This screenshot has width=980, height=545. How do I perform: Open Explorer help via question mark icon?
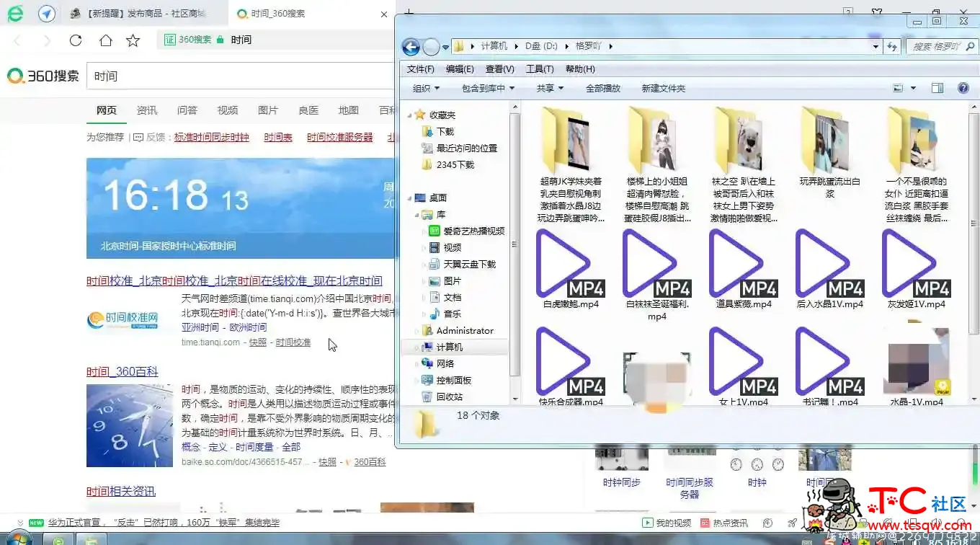tap(963, 88)
